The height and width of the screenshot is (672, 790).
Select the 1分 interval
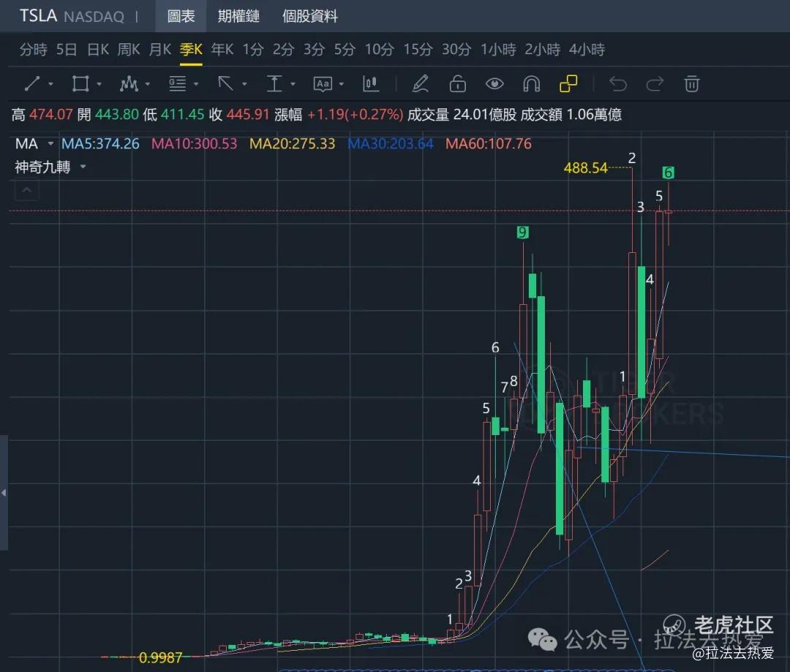tap(253, 50)
